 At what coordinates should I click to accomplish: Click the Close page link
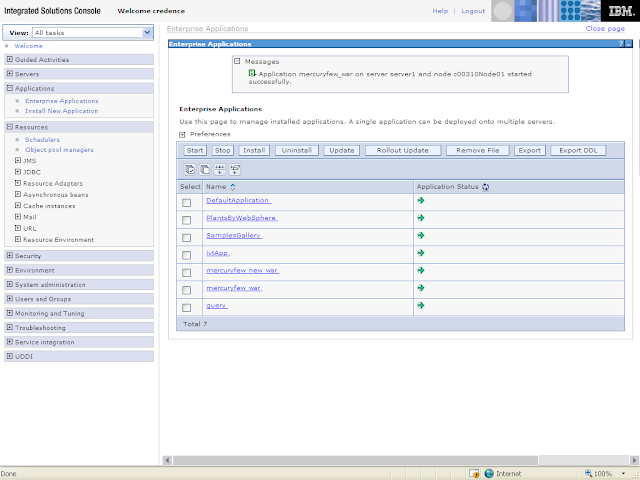(x=605, y=29)
